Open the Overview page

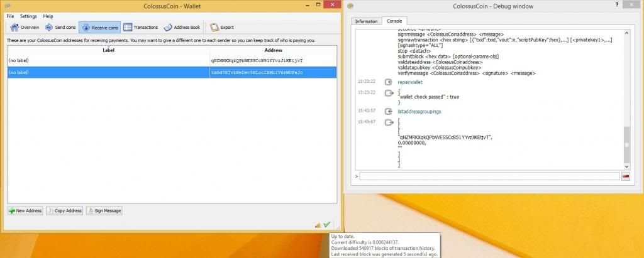25,28
